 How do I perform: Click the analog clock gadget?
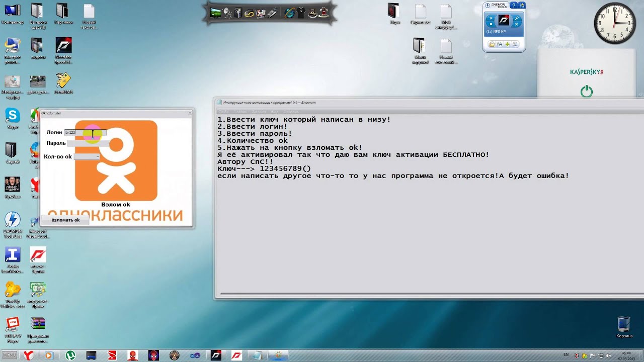pyautogui.click(x=614, y=23)
